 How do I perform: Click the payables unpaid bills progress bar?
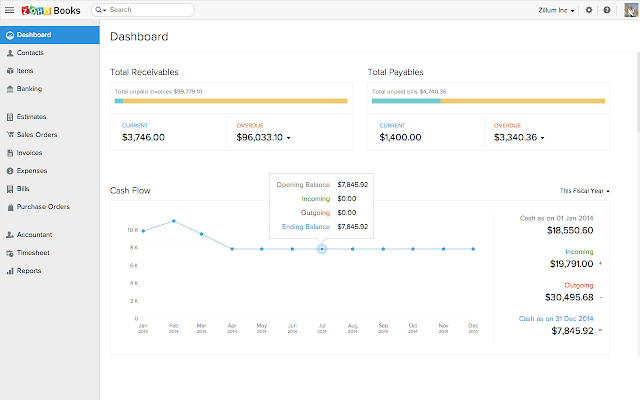tap(488, 101)
